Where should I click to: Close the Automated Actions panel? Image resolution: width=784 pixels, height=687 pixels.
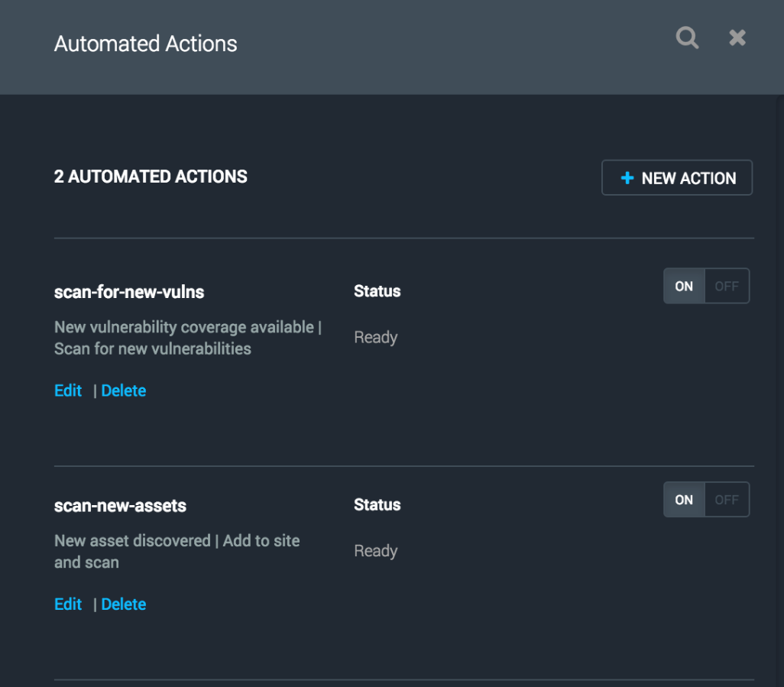(737, 37)
